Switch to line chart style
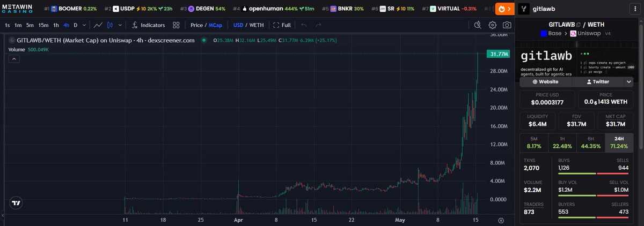 coord(98,25)
